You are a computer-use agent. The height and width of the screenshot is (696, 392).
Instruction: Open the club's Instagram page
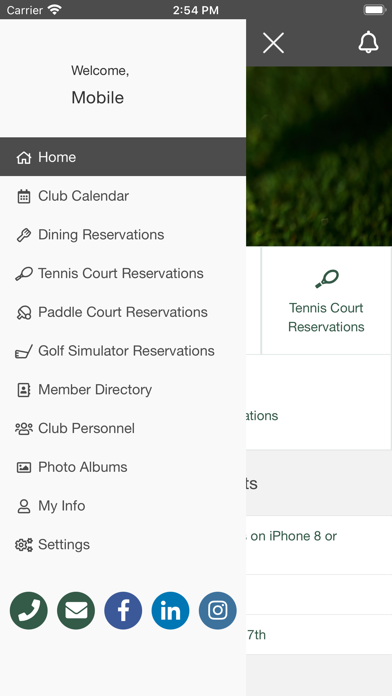[x=218, y=611]
